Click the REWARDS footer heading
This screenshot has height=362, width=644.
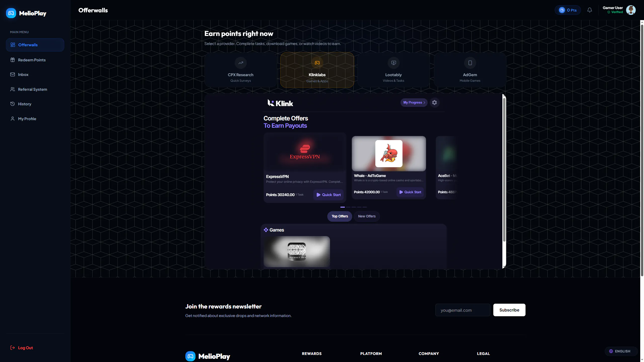tap(312, 353)
